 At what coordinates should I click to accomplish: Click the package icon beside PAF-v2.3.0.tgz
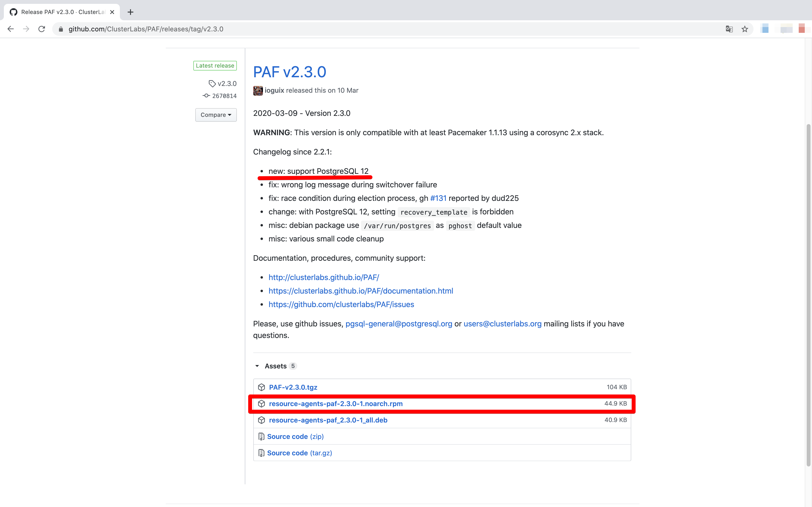pos(261,387)
